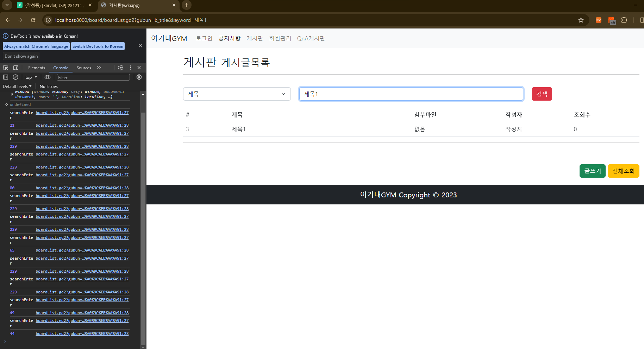644x349 pixels.
Task: Click the post number 3 cell
Action: coord(187,129)
